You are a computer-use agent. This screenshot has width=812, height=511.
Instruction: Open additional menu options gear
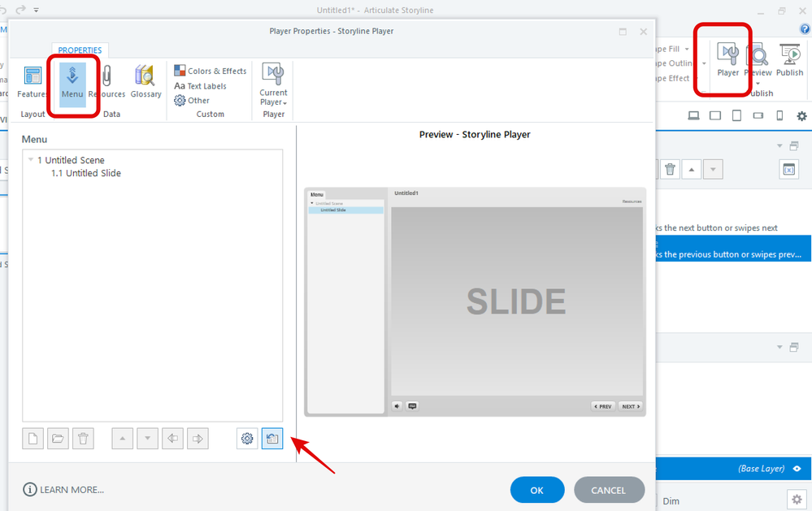pos(247,439)
